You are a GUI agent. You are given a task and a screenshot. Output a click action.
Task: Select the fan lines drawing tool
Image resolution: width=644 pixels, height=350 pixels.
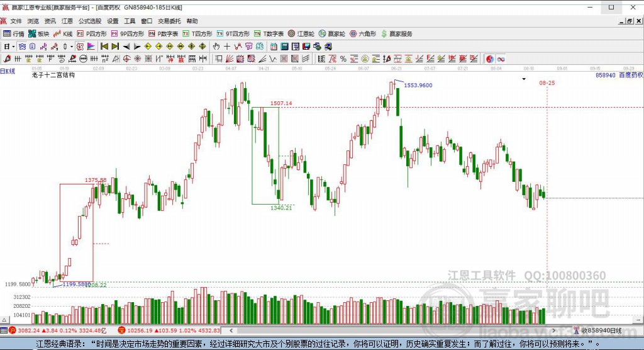tap(230, 59)
